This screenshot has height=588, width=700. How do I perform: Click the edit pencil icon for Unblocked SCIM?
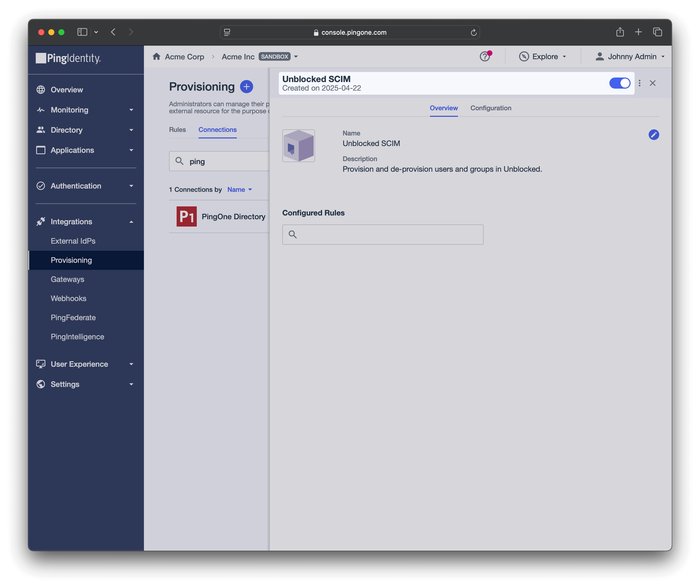pos(653,134)
